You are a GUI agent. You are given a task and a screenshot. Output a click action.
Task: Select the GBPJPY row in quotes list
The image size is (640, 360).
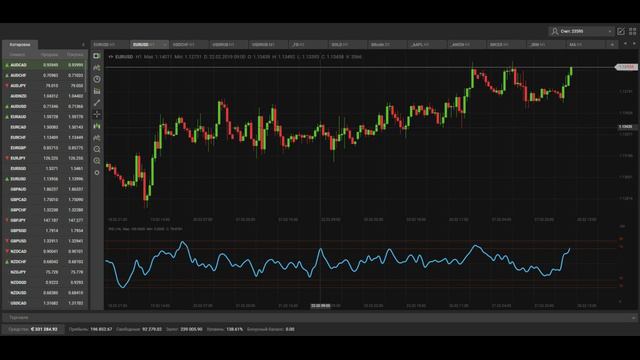(x=44, y=220)
